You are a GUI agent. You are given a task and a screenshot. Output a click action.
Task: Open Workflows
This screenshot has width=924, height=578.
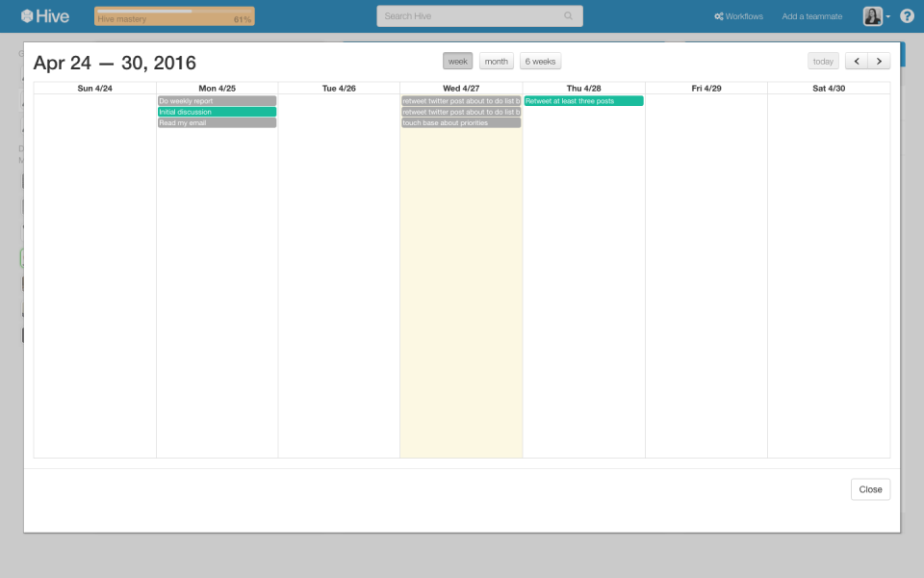[738, 16]
